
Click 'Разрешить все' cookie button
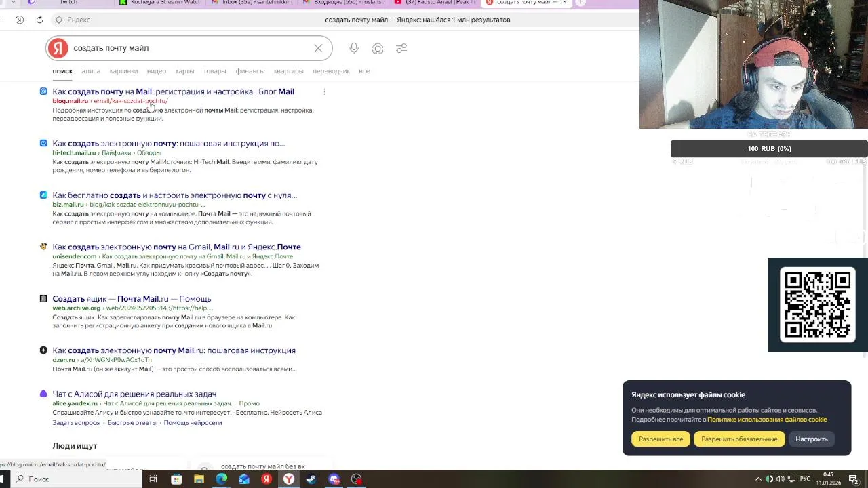click(660, 439)
